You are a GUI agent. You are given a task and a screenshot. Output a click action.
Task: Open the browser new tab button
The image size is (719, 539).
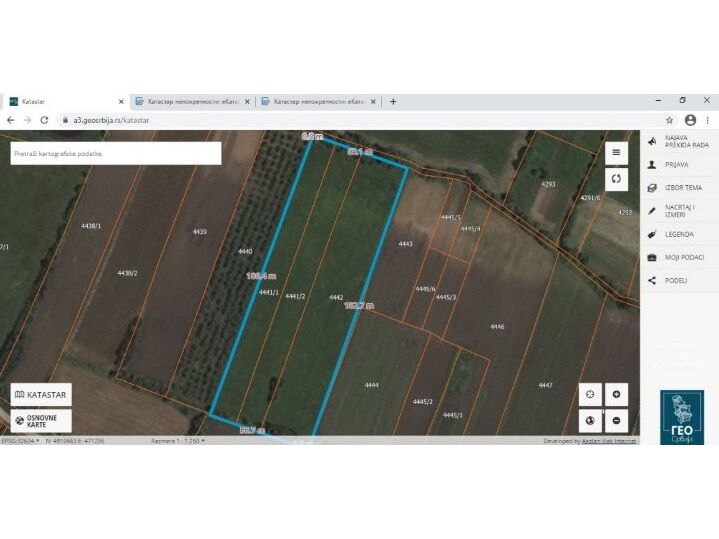(x=393, y=101)
